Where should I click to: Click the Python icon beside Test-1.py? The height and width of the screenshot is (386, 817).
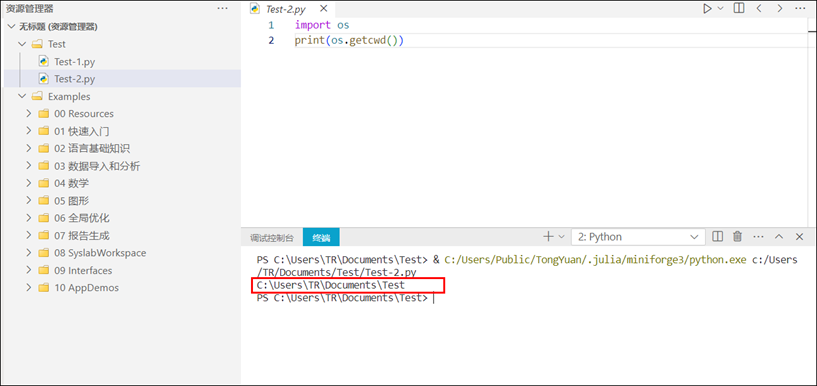(44, 61)
